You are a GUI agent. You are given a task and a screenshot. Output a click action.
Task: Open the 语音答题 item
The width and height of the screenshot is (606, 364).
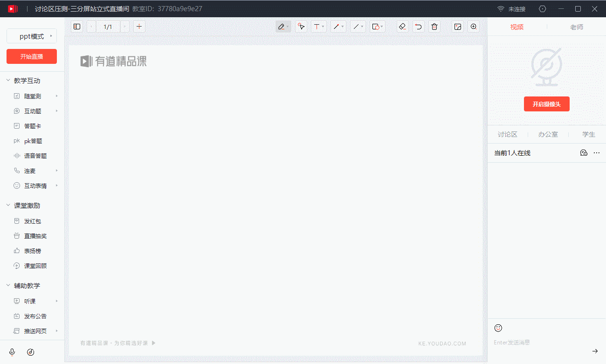[x=35, y=156]
